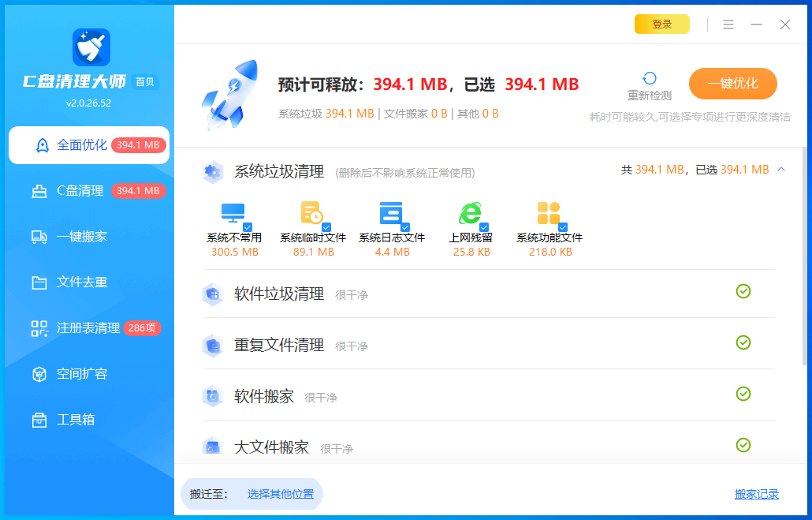
Task: Click the 大文件搬家 row title
Action: 271,447
